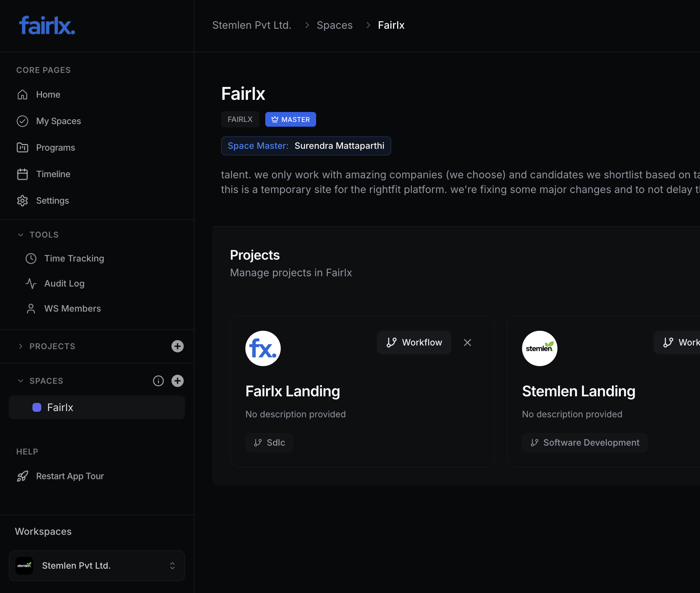Click the PROJECTS sidebar section label

point(52,346)
